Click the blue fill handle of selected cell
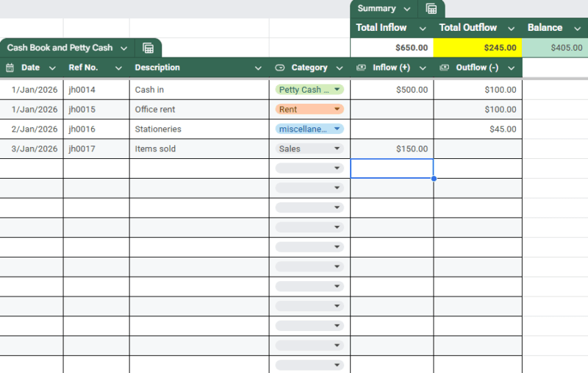588x373 pixels. [434, 179]
